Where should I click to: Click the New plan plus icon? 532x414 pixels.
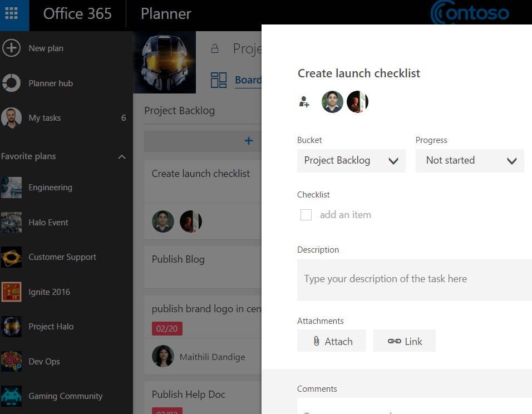tap(11, 48)
